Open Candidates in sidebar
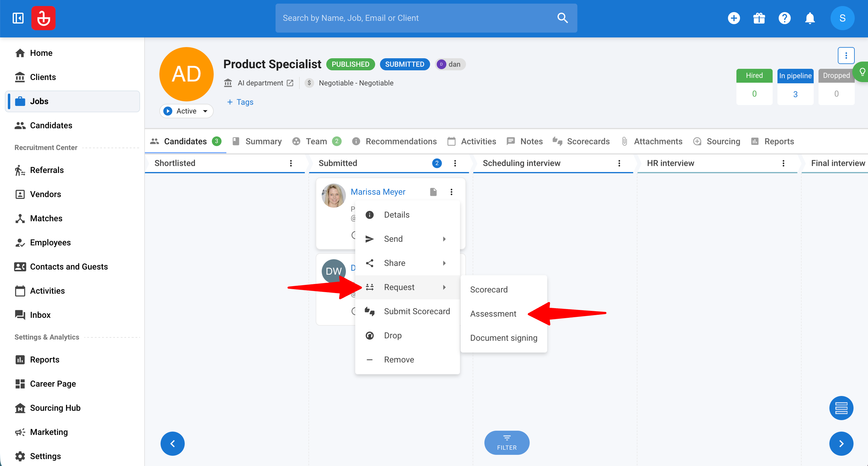This screenshot has height=466, width=868. point(72,125)
